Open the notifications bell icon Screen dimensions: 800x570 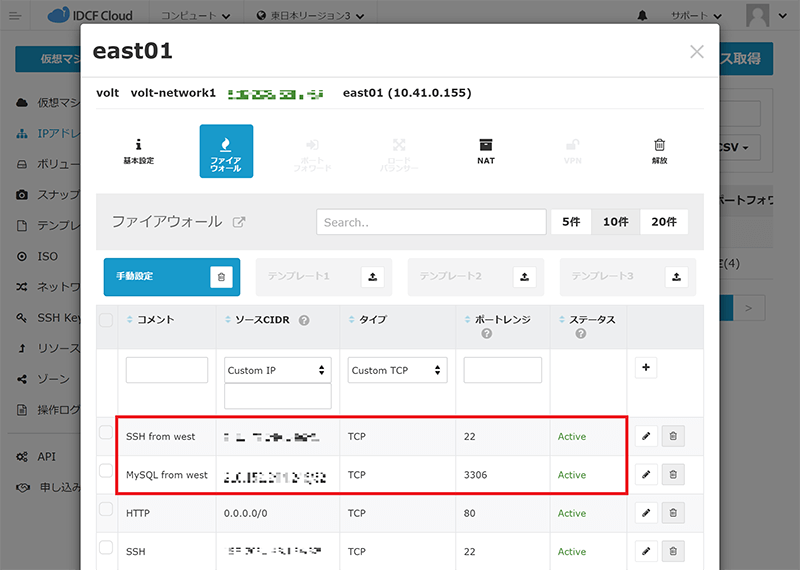click(x=641, y=16)
